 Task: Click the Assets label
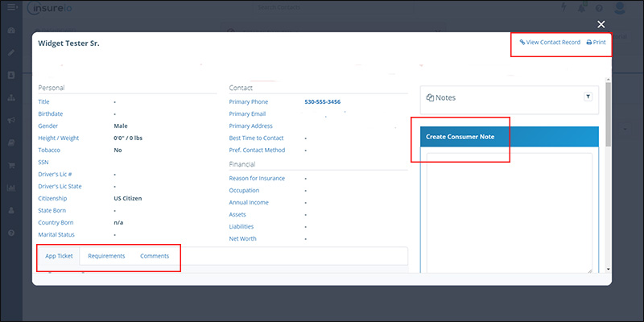(237, 214)
